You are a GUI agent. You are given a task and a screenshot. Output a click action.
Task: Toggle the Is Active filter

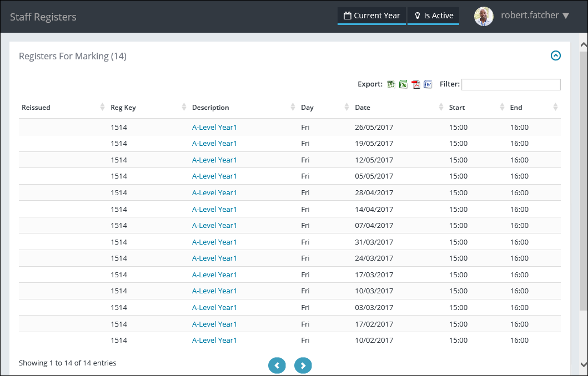click(434, 16)
